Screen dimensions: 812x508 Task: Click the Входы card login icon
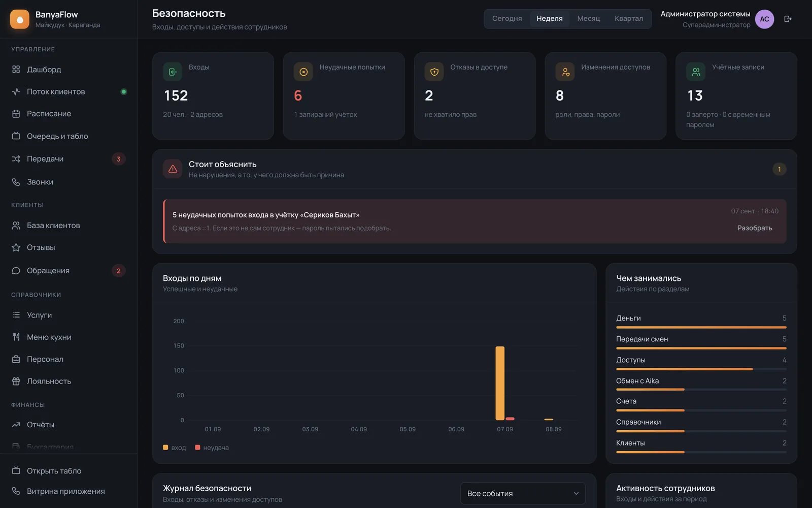(173, 72)
